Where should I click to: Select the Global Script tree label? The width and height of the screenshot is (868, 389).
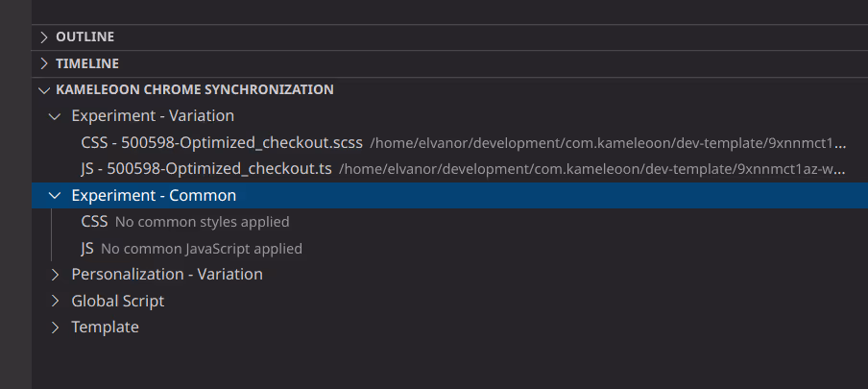tap(118, 301)
